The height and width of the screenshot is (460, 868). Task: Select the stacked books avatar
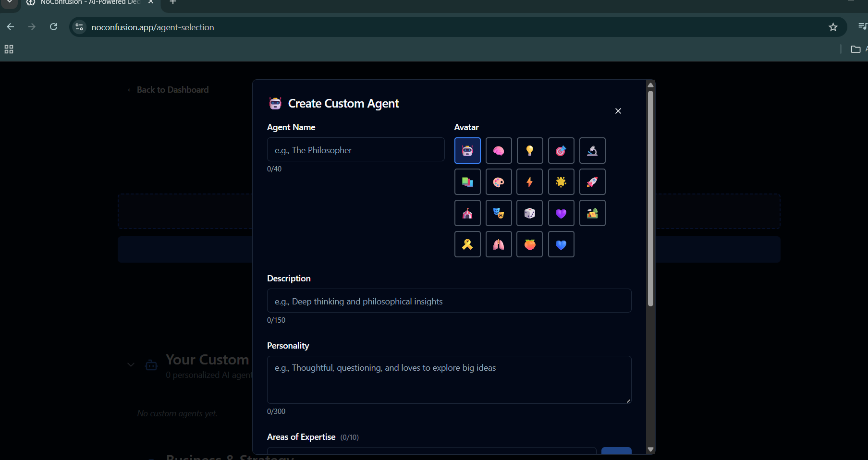click(x=467, y=182)
